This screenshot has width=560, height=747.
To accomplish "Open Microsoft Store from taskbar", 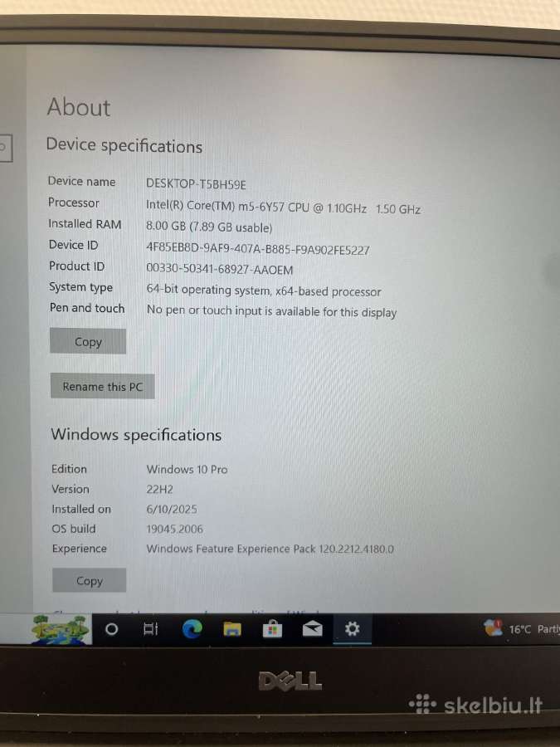I will point(272,630).
